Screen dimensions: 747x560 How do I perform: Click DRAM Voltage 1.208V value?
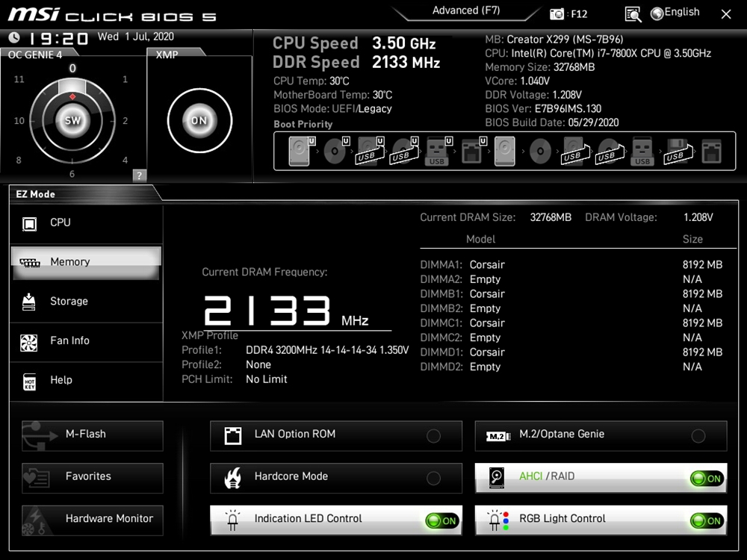(698, 217)
